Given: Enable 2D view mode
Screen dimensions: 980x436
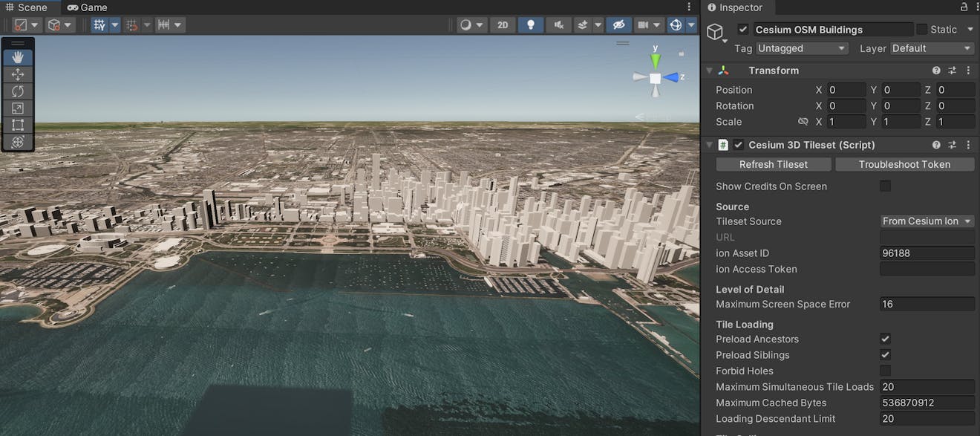Looking at the screenshot, I should pyautogui.click(x=502, y=25).
